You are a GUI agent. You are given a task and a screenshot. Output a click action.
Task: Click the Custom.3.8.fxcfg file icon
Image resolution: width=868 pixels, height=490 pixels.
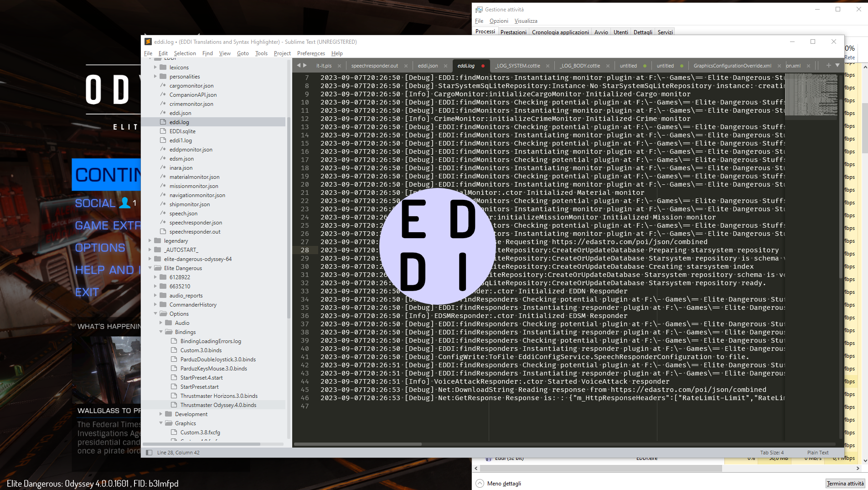[x=174, y=432]
